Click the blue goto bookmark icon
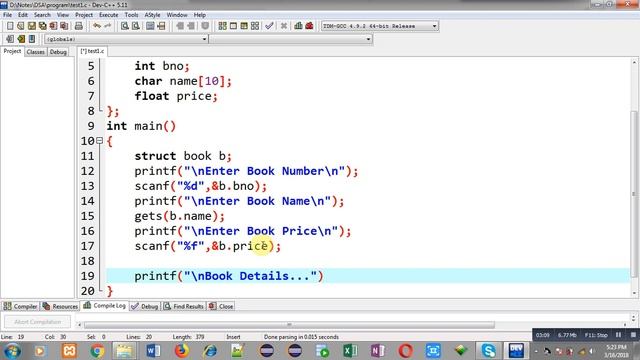The width and height of the screenshot is (640, 360). [32, 39]
